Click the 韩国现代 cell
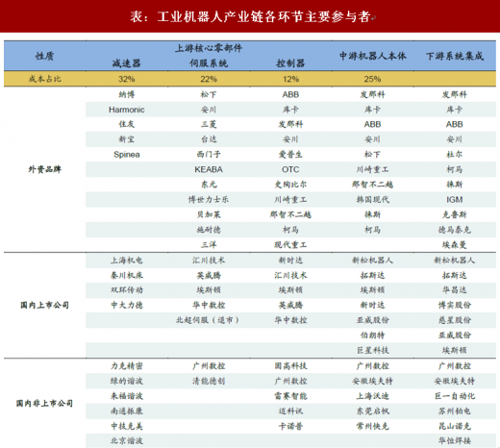This screenshot has width=500, height=448. click(372, 199)
